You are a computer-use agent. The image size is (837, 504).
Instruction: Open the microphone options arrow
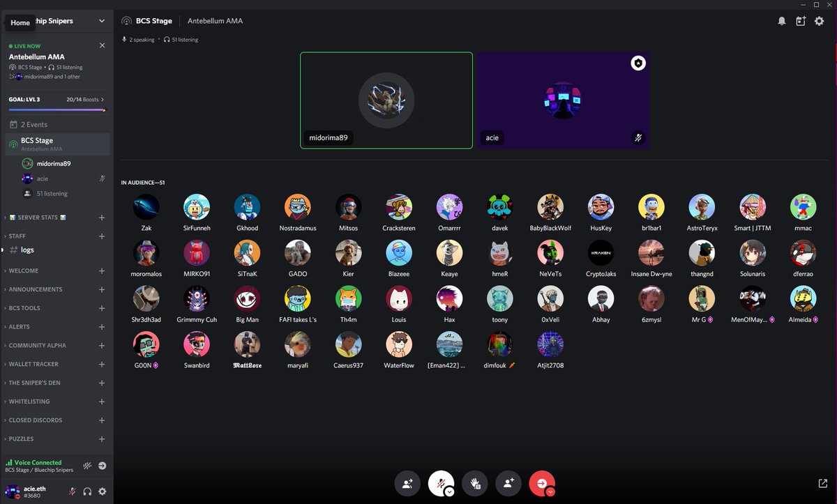click(x=449, y=491)
